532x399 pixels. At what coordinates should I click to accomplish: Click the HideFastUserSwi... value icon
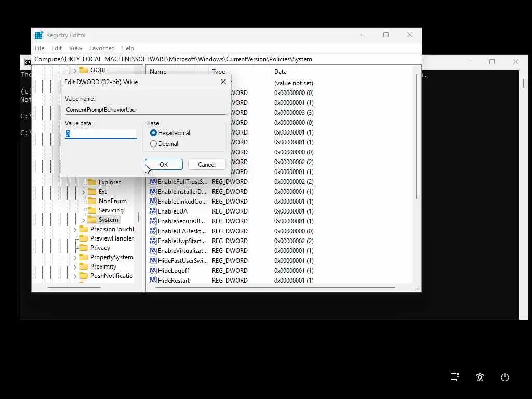click(x=153, y=261)
